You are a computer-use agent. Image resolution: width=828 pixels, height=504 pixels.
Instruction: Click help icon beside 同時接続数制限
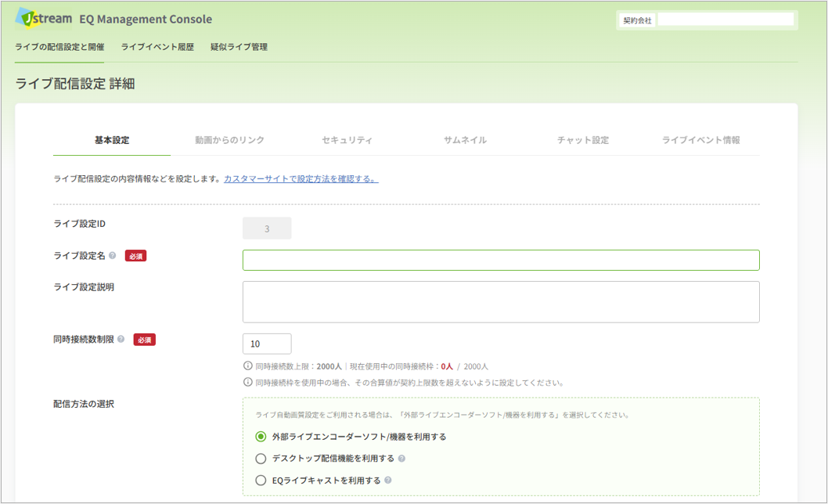(x=121, y=339)
